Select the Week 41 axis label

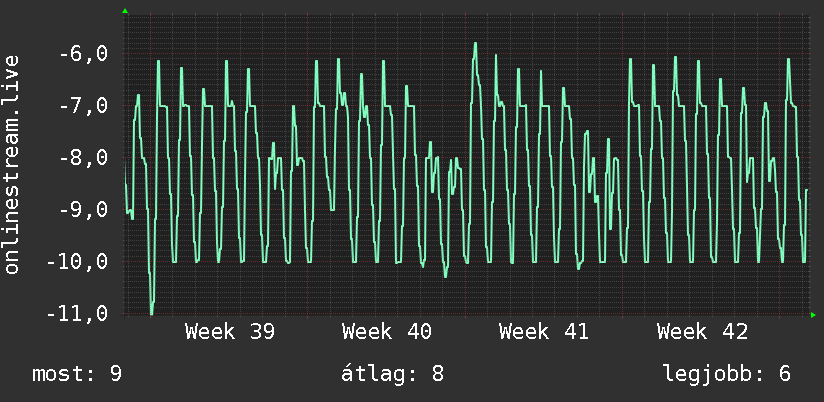coord(544,332)
